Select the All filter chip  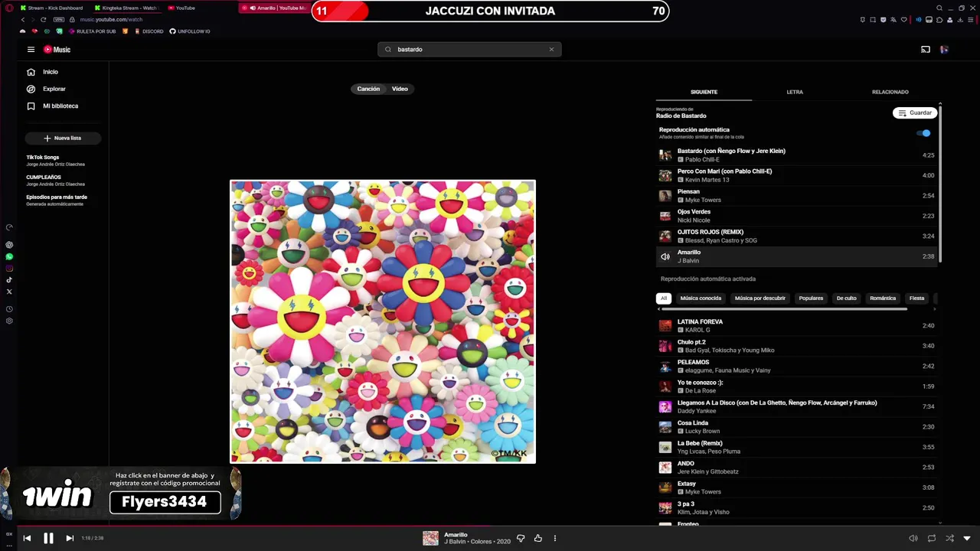click(x=664, y=298)
